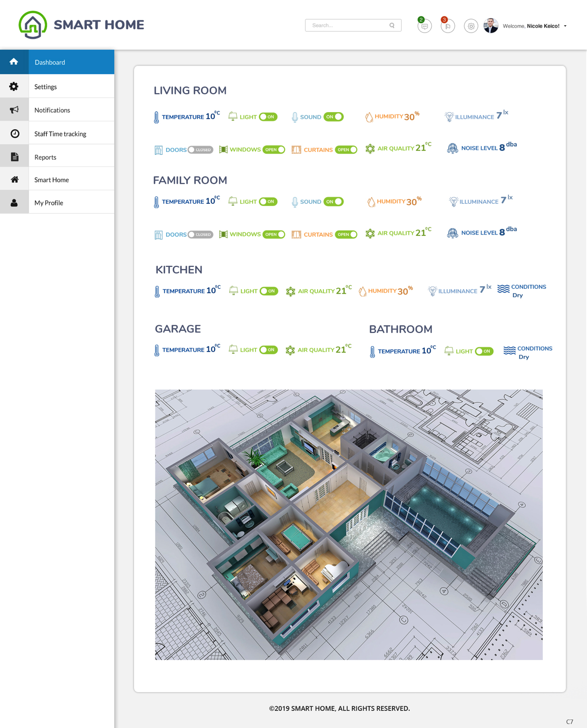Image resolution: width=587 pixels, height=728 pixels.
Task: Click the search magnifier icon
Action: (x=392, y=25)
